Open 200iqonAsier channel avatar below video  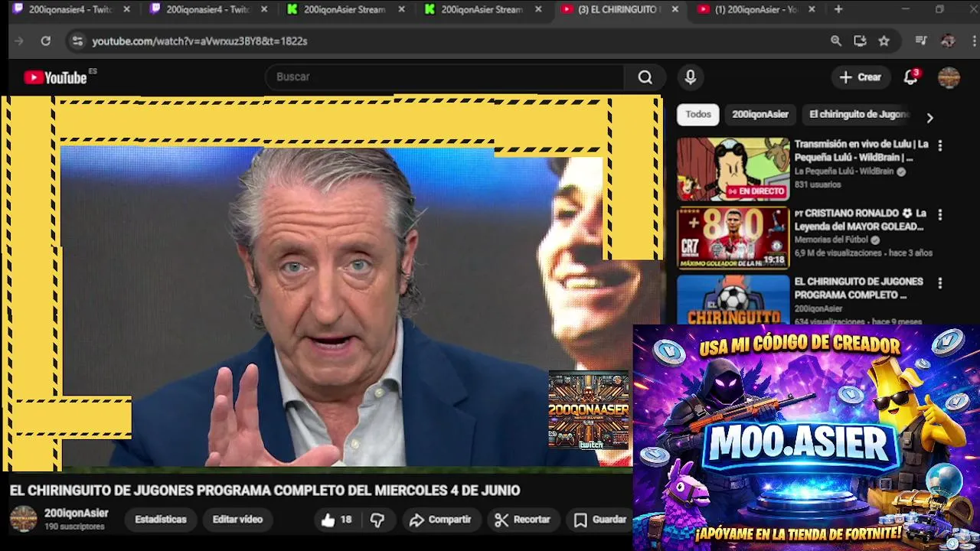23,519
